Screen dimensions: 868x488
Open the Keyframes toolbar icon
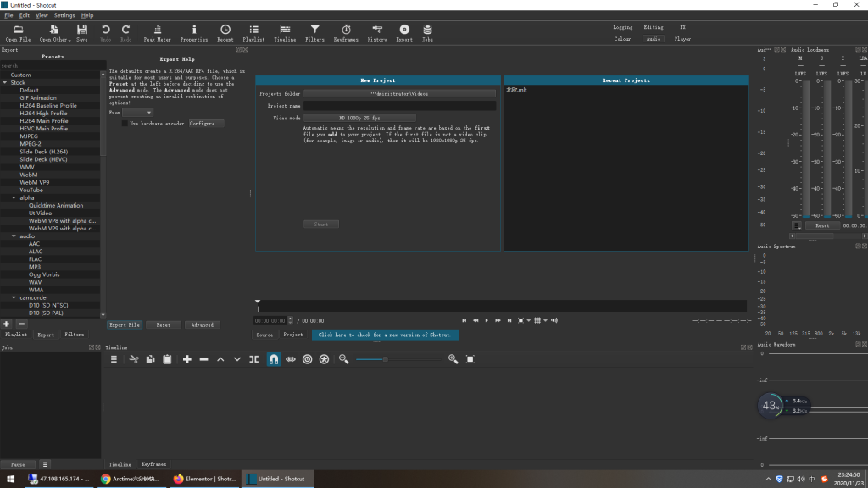(x=346, y=33)
